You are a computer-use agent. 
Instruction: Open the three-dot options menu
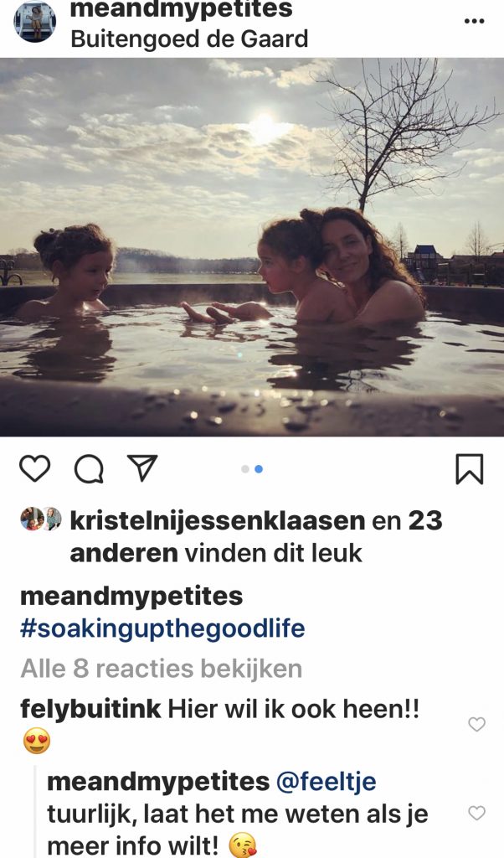click(474, 21)
